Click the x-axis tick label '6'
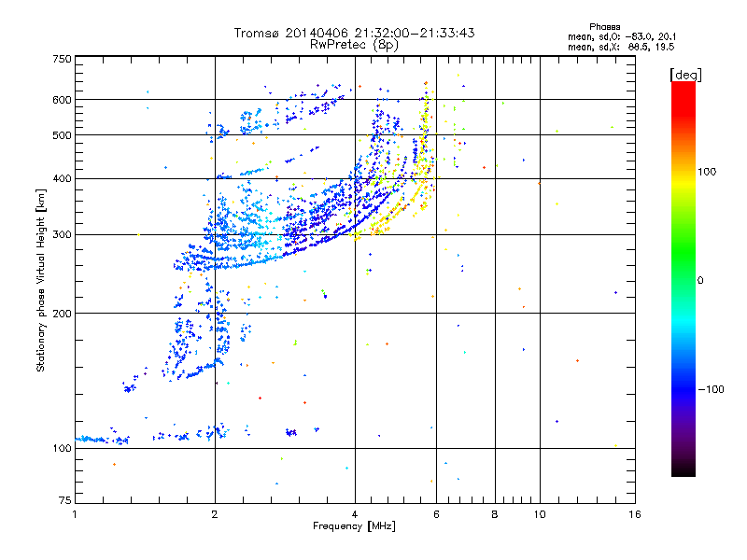Screen dimensions: 747x560 tap(436, 514)
